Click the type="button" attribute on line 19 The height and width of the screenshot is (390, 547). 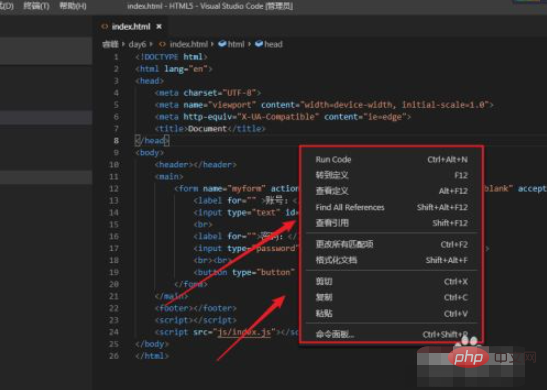(x=264, y=272)
